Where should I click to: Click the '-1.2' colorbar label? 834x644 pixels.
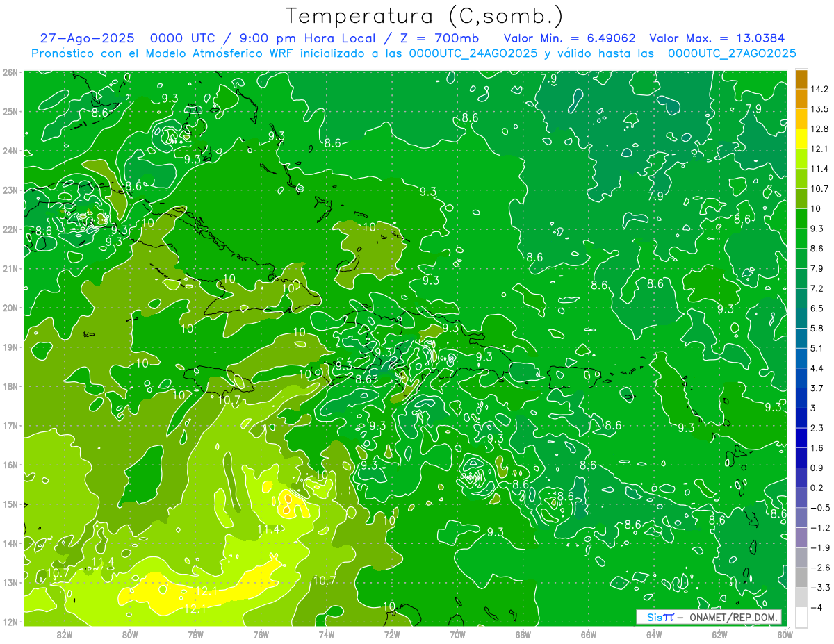(820, 528)
